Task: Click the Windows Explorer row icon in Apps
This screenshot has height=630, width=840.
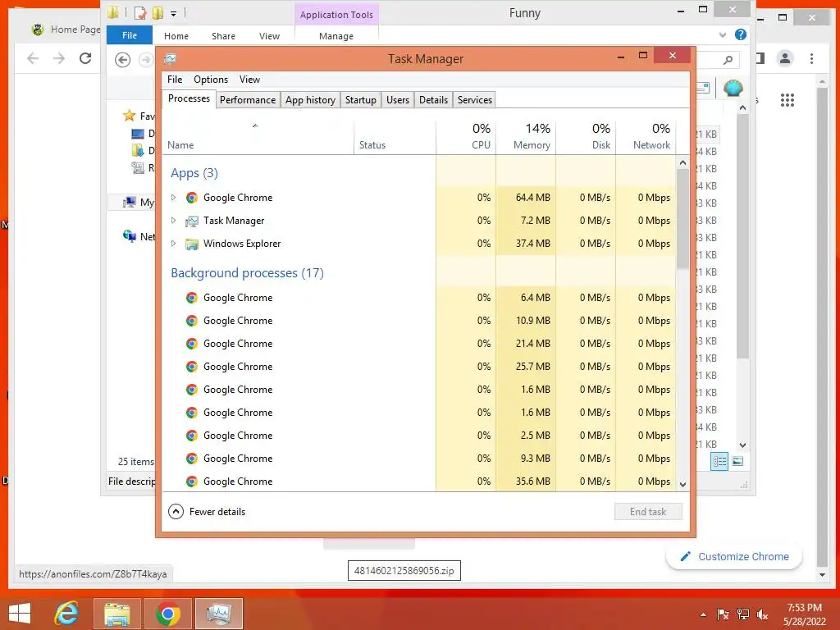Action: 191,244
